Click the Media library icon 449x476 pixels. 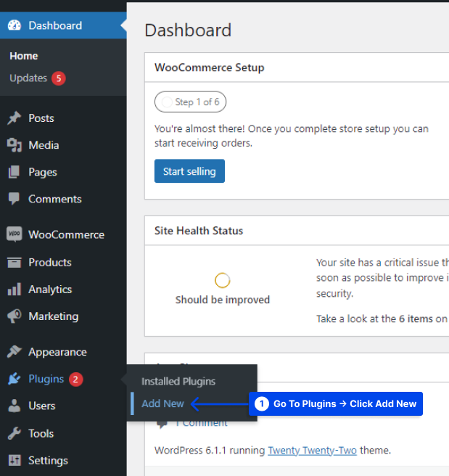15,145
